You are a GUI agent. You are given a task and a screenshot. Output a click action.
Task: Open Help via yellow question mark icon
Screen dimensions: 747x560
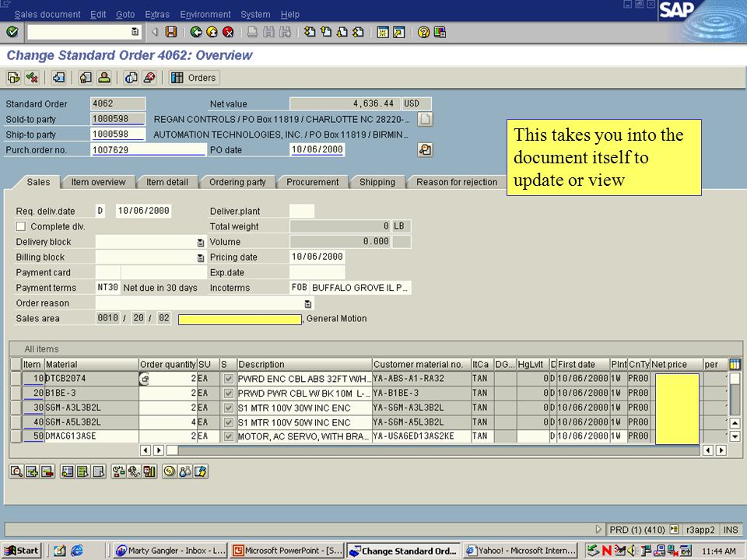point(423,32)
